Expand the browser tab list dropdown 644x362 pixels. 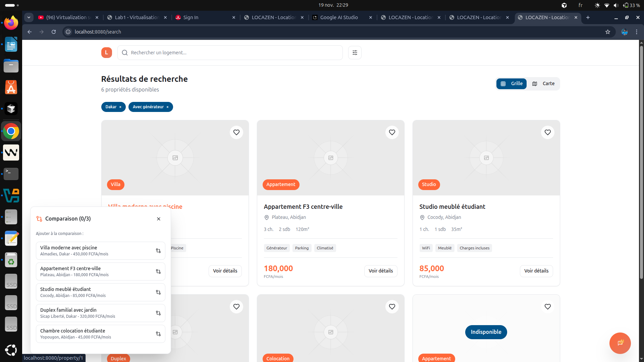[29, 17]
